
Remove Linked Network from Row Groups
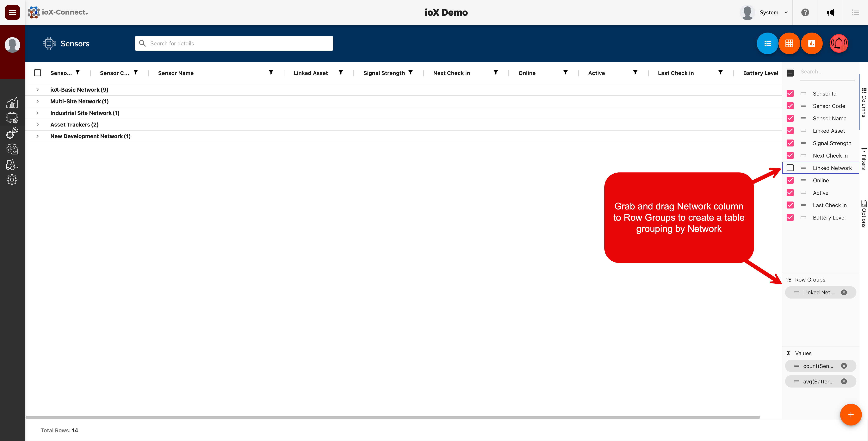coord(844,292)
